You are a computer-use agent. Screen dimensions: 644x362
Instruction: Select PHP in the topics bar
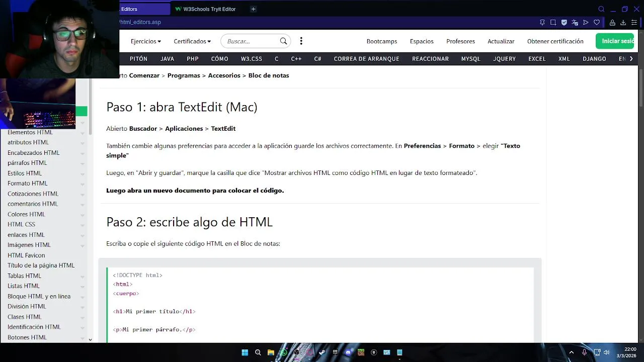[x=193, y=59]
